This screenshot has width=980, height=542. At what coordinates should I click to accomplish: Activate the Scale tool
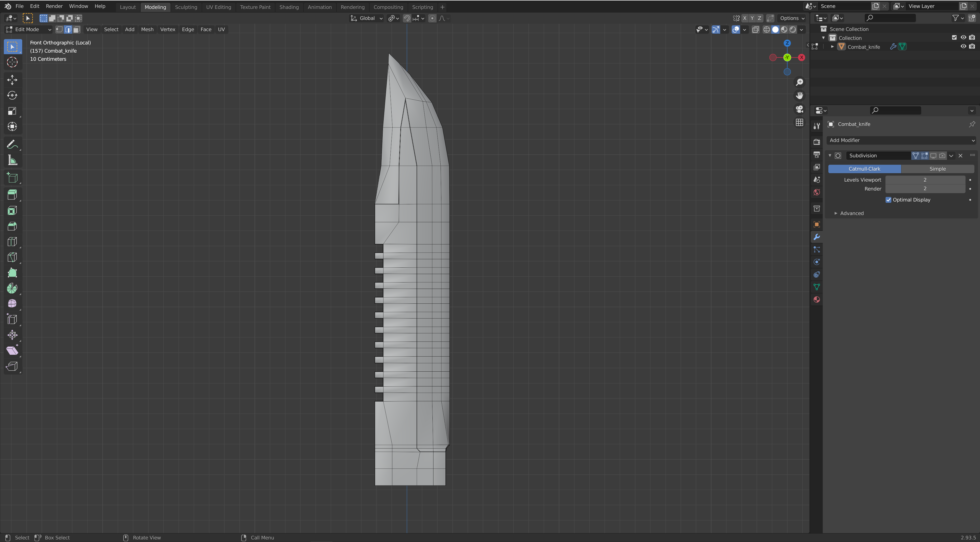click(12, 111)
